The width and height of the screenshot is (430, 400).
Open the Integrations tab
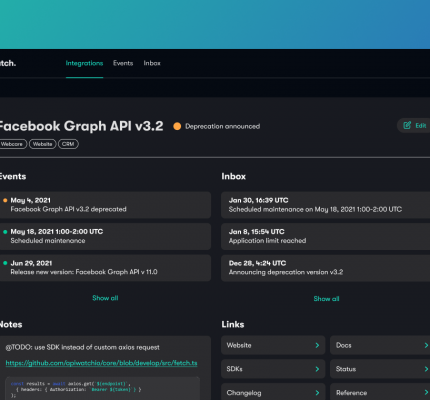click(84, 63)
